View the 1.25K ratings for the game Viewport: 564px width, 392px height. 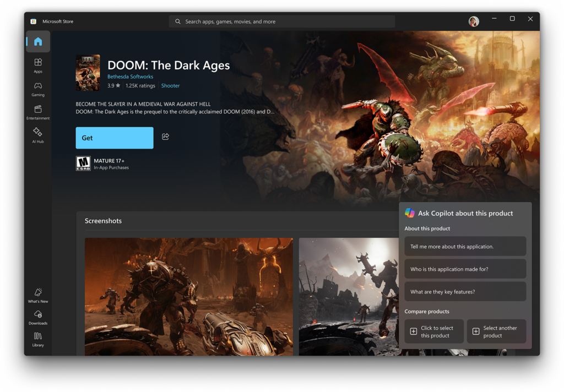139,86
